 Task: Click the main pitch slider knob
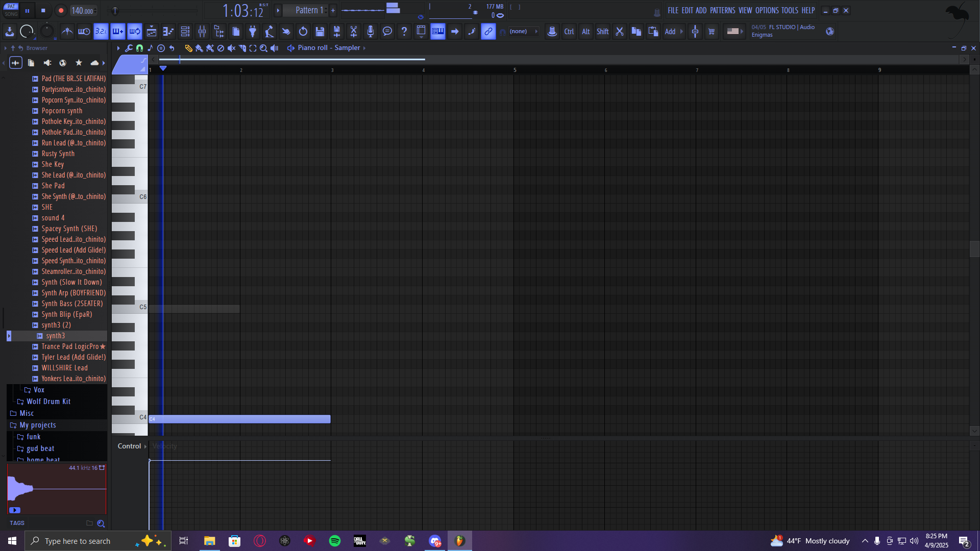115,11
